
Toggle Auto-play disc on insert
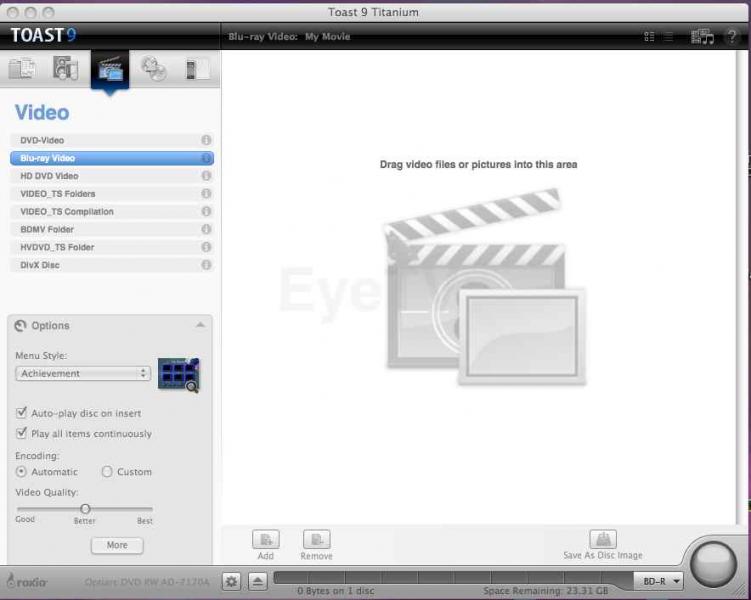(x=22, y=412)
